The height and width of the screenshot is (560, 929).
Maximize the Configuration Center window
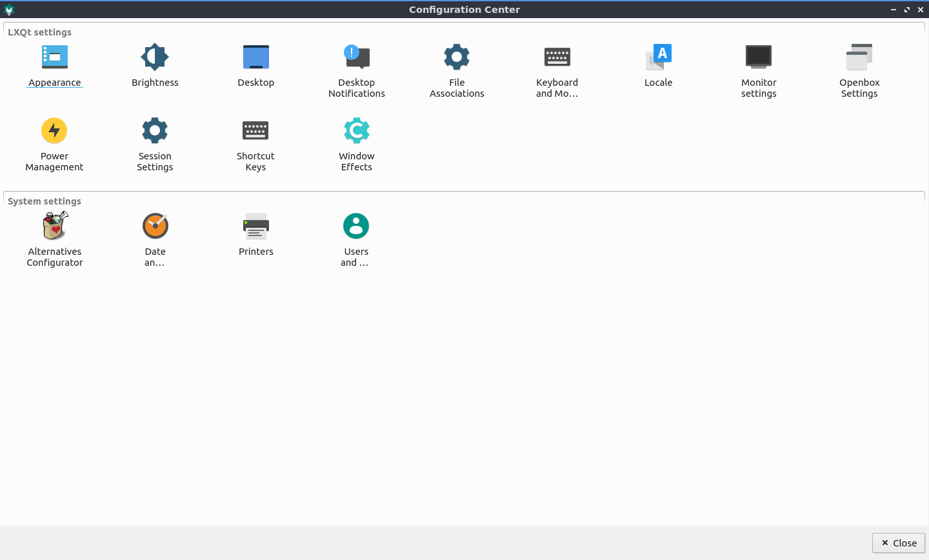tap(907, 10)
